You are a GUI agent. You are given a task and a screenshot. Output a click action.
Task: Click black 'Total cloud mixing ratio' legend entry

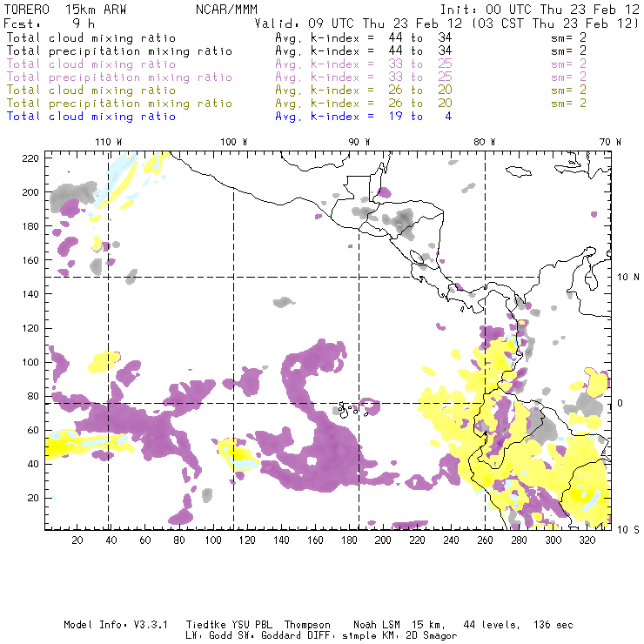point(91,37)
